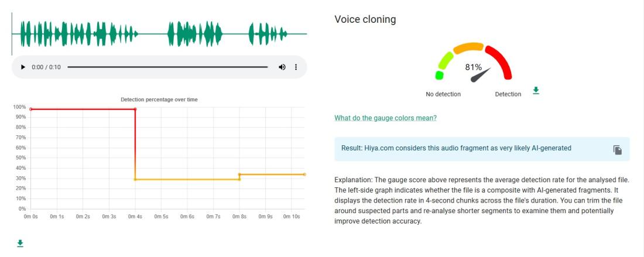Click the 81% gauge needle
This screenshot has width=644, height=257.
[x=481, y=75]
